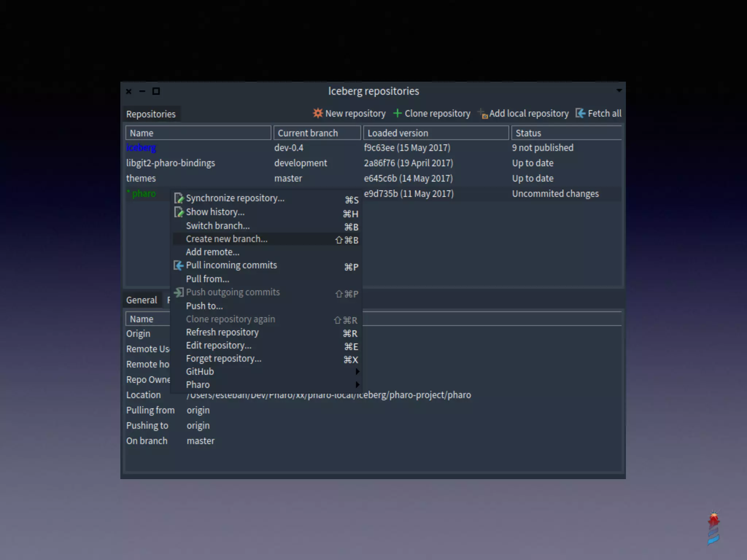747x560 pixels.
Task: Open the Repositories tab
Action: click(x=151, y=114)
